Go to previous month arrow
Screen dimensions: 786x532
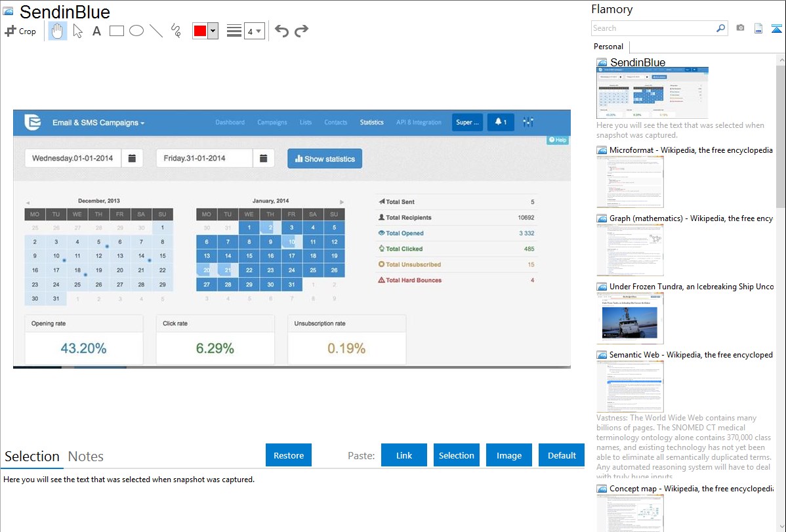[x=28, y=203]
